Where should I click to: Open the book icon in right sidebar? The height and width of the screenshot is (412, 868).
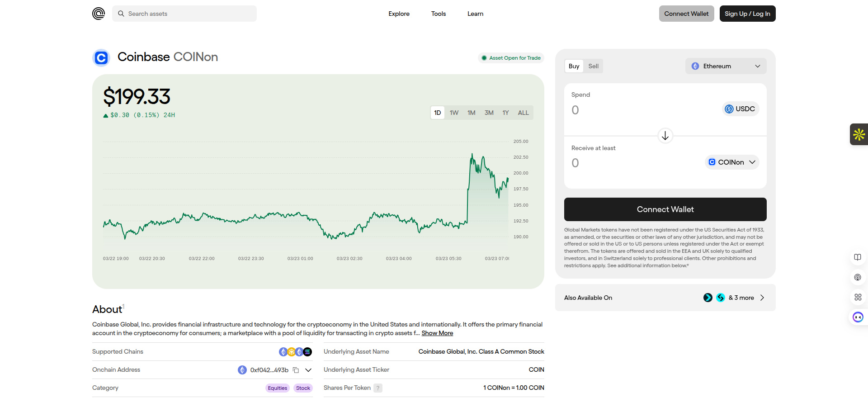[x=858, y=257]
